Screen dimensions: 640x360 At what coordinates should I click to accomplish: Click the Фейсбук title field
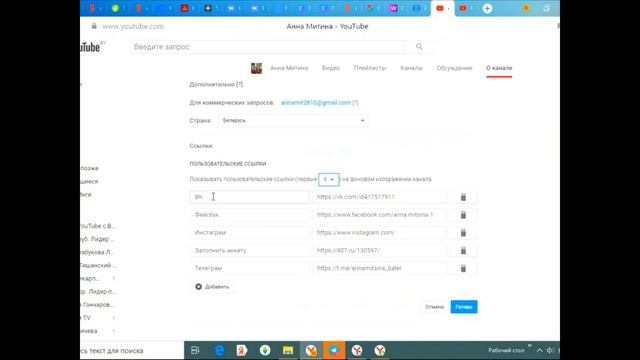[249, 215]
